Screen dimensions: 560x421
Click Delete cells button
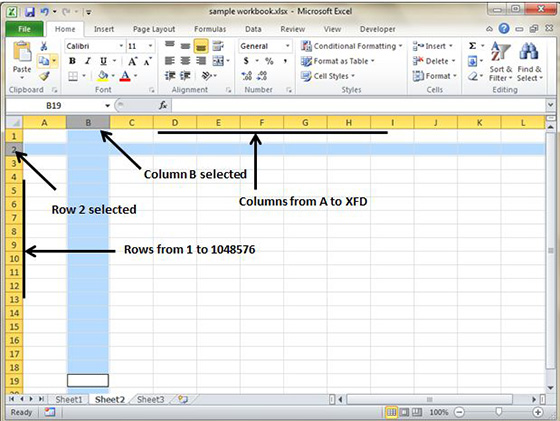[434, 61]
